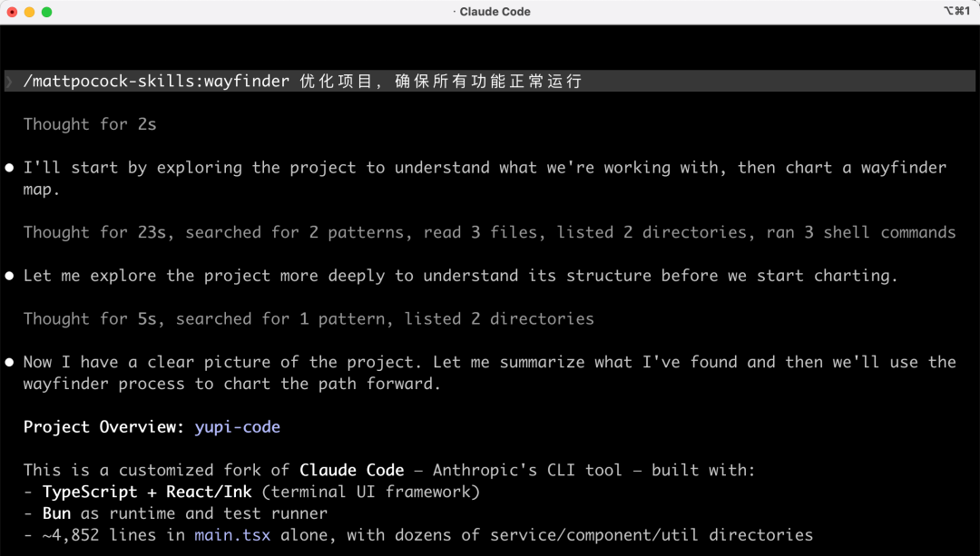Click the bullet before "Now I have a clear picture"

9,362
